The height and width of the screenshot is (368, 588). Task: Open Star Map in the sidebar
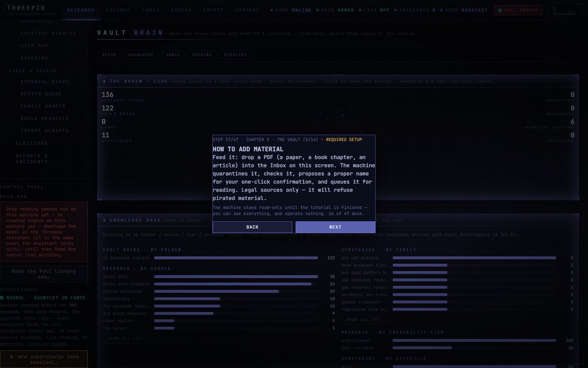(x=35, y=46)
